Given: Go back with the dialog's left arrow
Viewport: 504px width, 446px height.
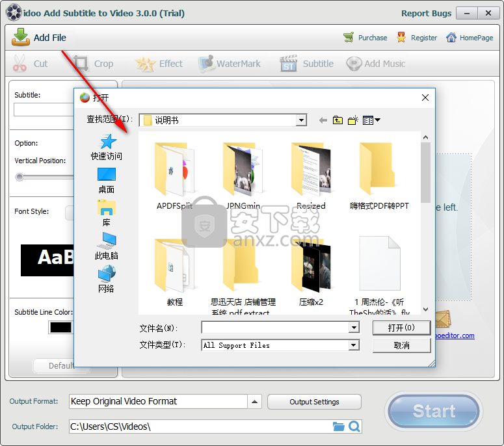Looking at the screenshot, I should [323, 120].
